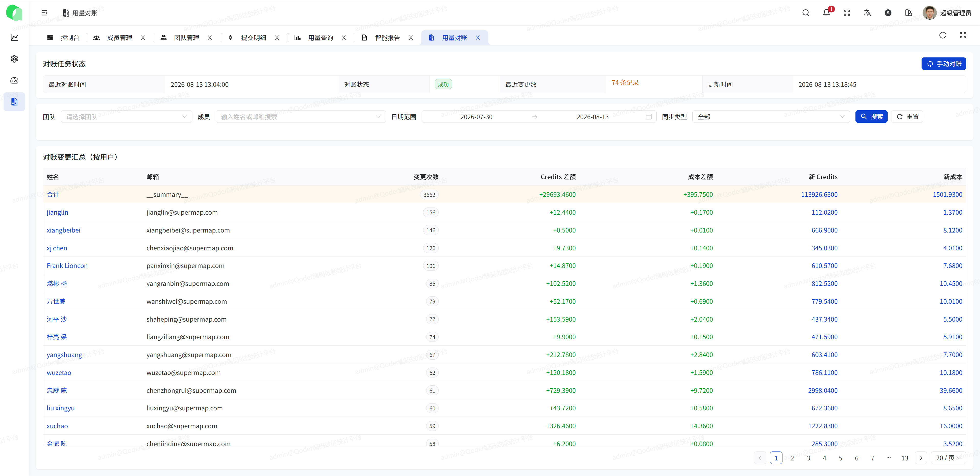Screen dimensions: 980x476
Task: Click the font size 'A' icon
Action: pos(888,13)
